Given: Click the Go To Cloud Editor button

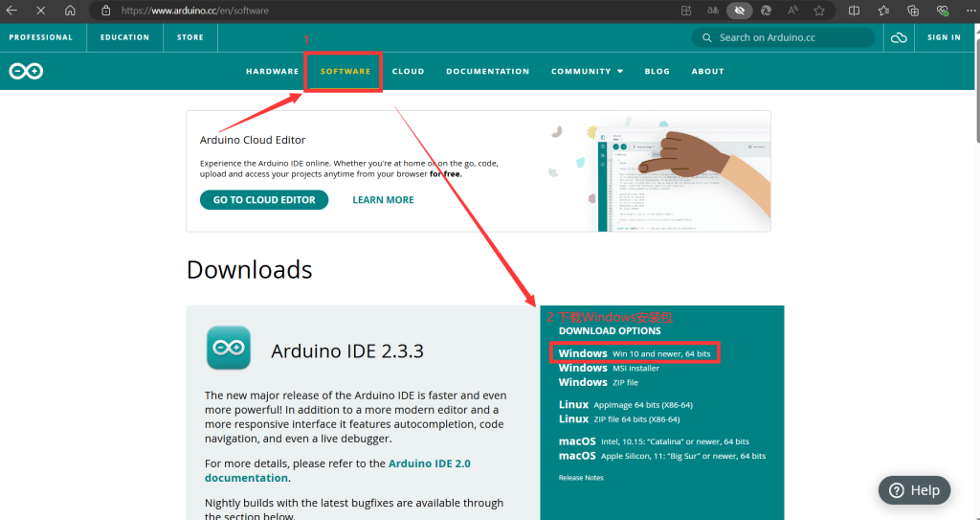Looking at the screenshot, I should 264,200.
